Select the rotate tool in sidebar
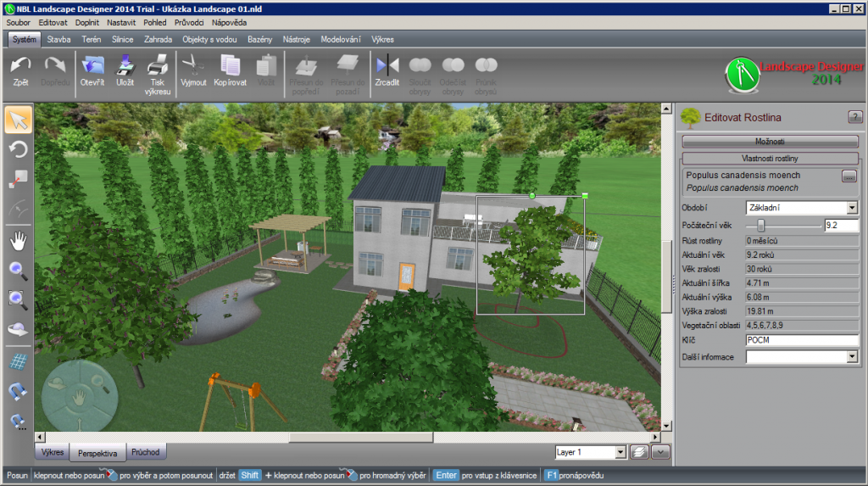The width and height of the screenshot is (868, 486). 19,149
